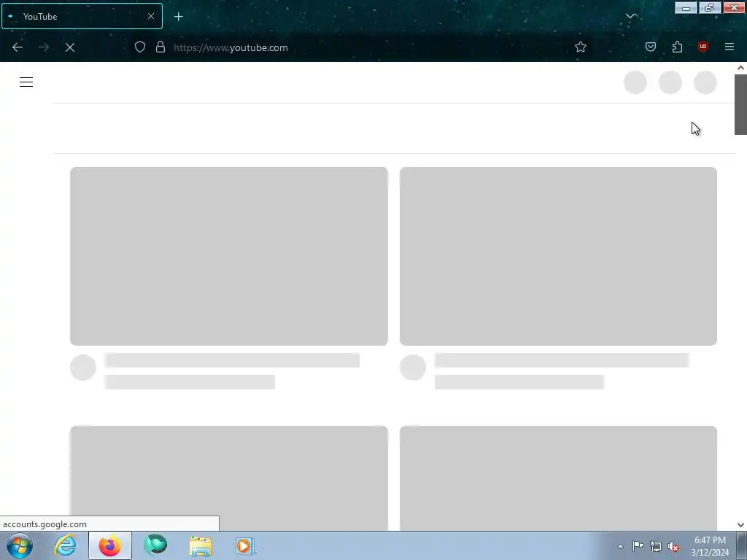Screen dimensions: 747x560
Task: Click the page scrollbar thumb
Action: tap(740, 105)
